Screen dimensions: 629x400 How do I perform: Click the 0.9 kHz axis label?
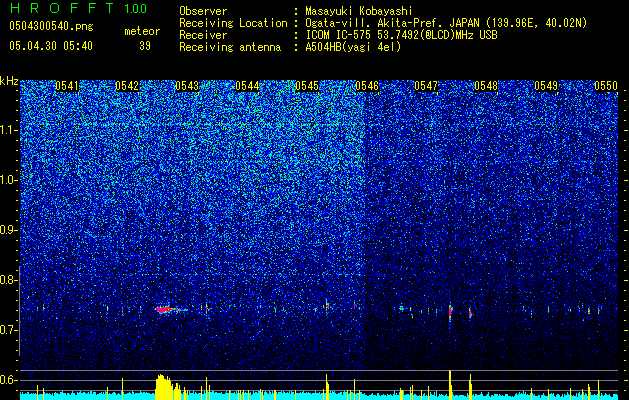pos(9,230)
